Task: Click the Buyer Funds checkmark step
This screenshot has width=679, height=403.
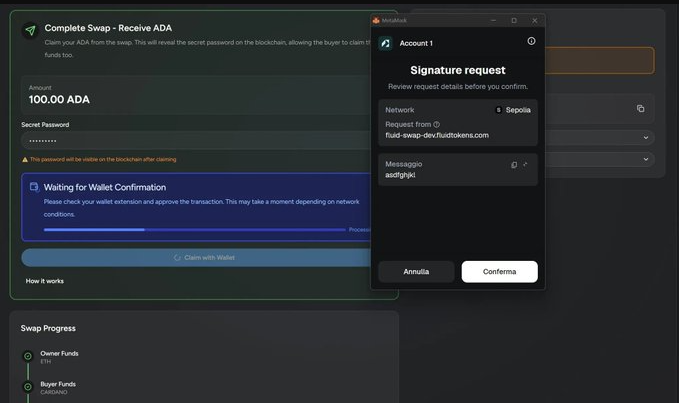Action: click(x=28, y=387)
